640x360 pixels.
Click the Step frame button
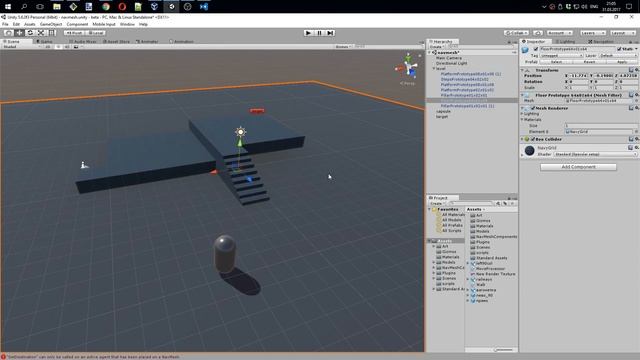(x=330, y=33)
